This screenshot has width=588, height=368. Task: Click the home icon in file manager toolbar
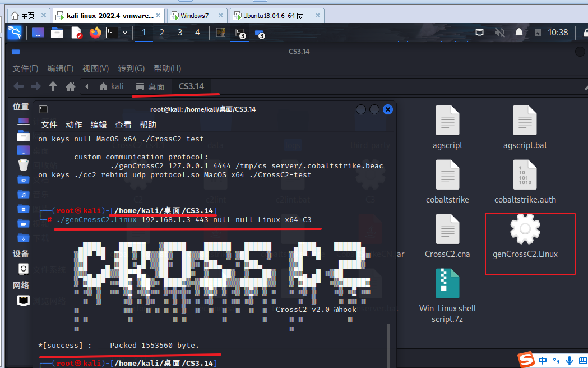click(x=71, y=86)
